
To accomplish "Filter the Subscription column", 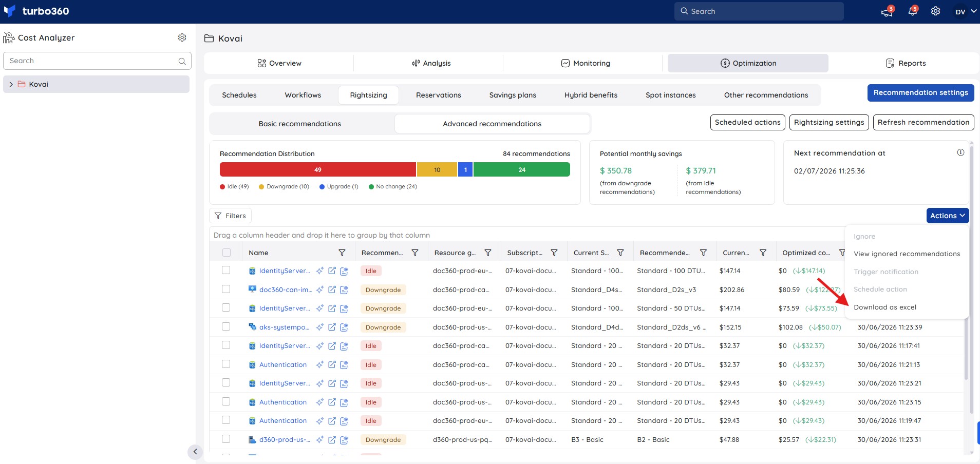I will (x=554, y=253).
